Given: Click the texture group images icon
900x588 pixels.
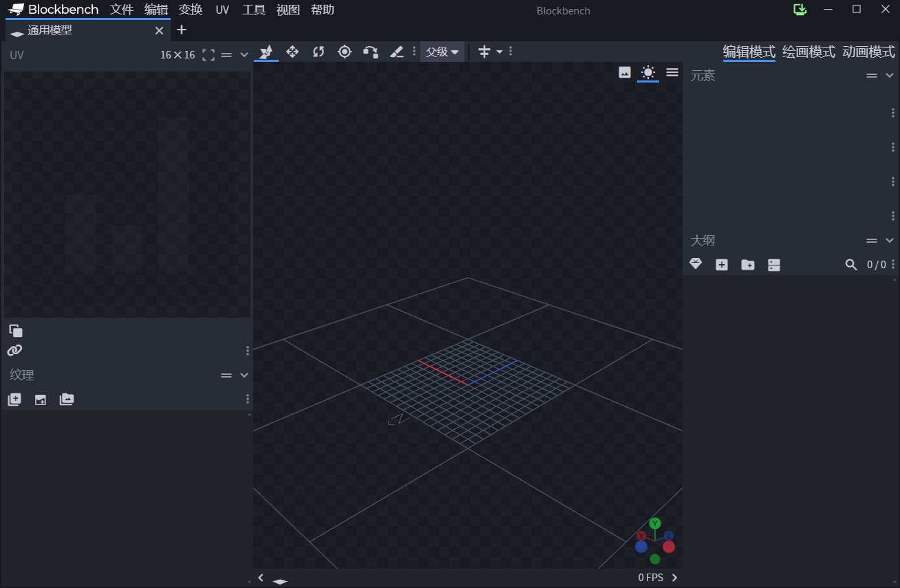Looking at the screenshot, I should click(67, 399).
